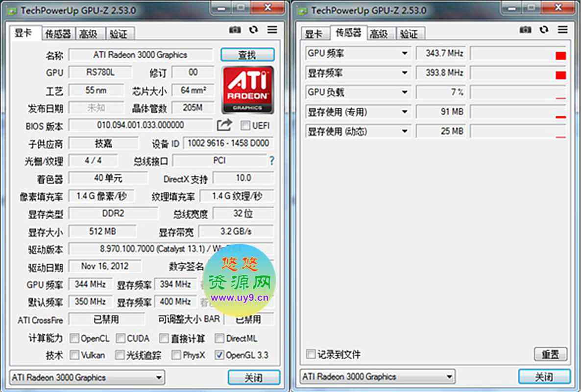Click refresh icon in left GPU-Z window
The width and height of the screenshot is (581, 392).
(x=253, y=29)
